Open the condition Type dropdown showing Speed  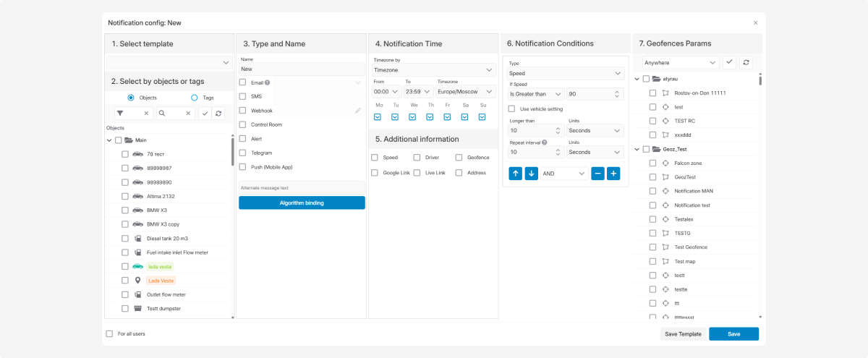pos(566,73)
